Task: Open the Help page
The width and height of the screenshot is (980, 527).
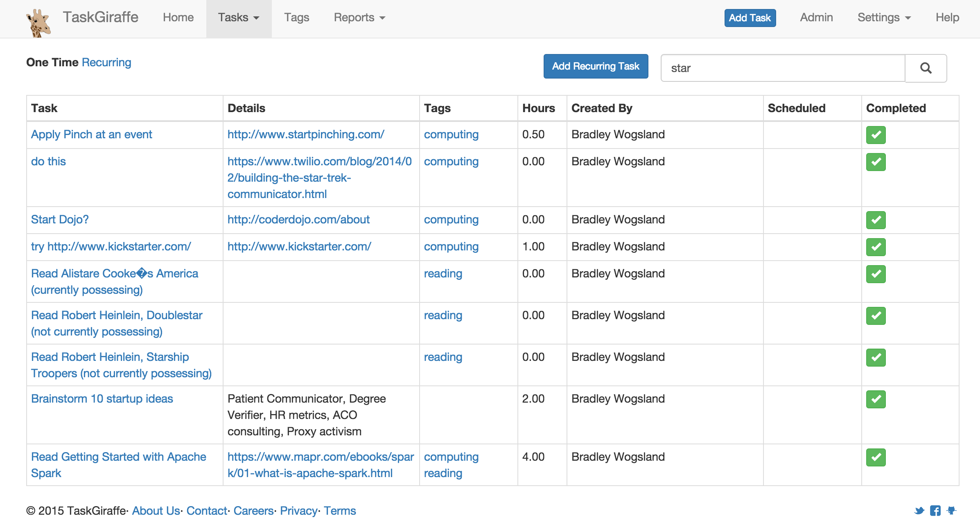Action: (x=947, y=18)
